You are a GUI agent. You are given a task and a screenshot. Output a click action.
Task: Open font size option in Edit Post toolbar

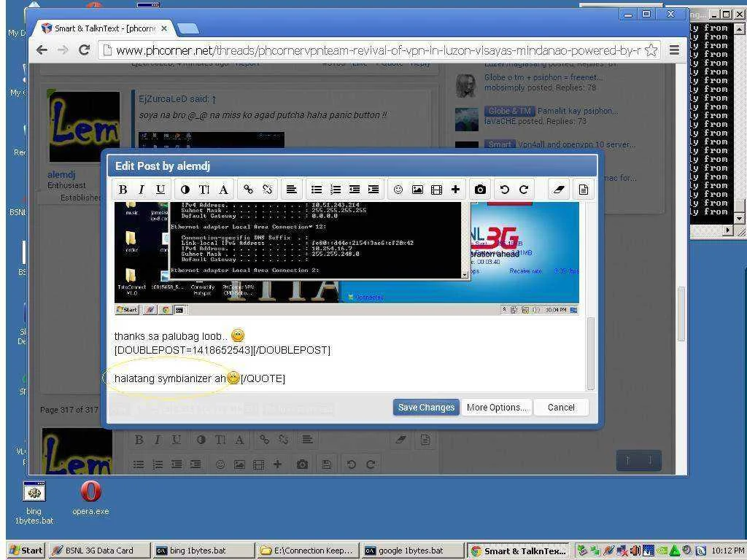pos(204,190)
